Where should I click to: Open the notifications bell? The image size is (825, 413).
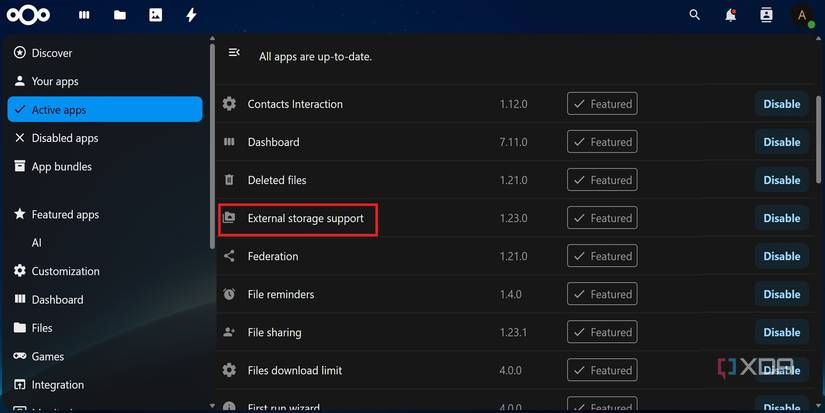pyautogui.click(x=730, y=15)
